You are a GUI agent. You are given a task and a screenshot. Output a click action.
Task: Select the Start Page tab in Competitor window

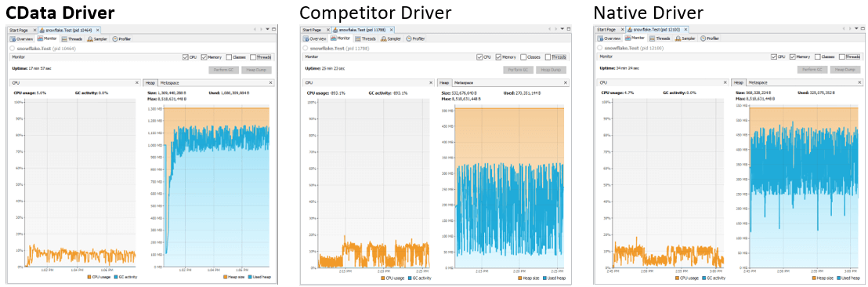[313, 29]
